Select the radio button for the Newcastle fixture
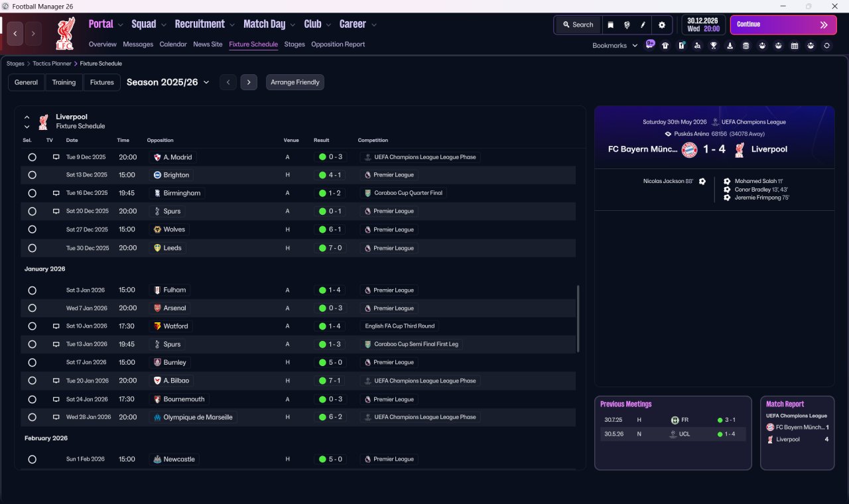Image resolution: width=849 pixels, height=504 pixels. coord(32,460)
